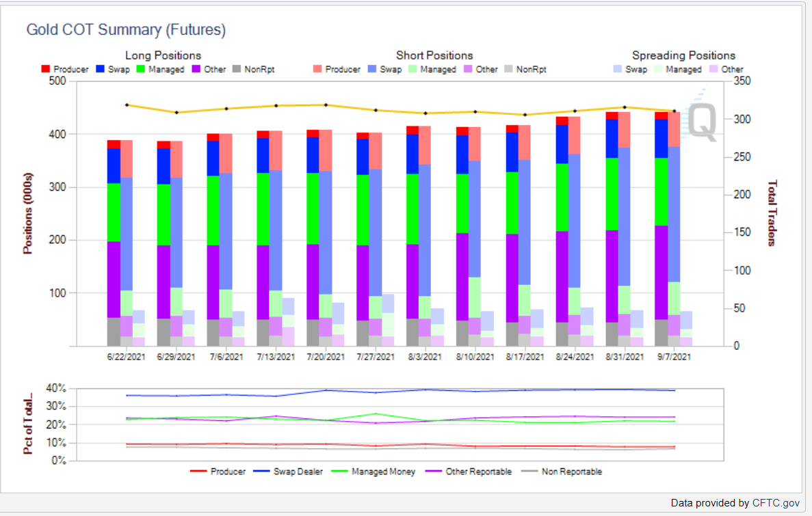Select the "Short Positions" legend heading
This screenshot has height=516, width=812.
click(434, 55)
